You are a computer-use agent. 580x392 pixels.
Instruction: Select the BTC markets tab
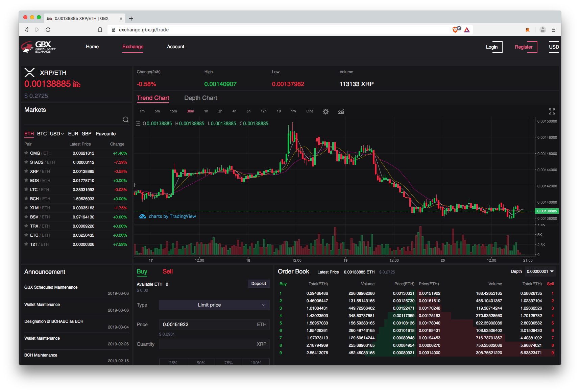(x=42, y=134)
